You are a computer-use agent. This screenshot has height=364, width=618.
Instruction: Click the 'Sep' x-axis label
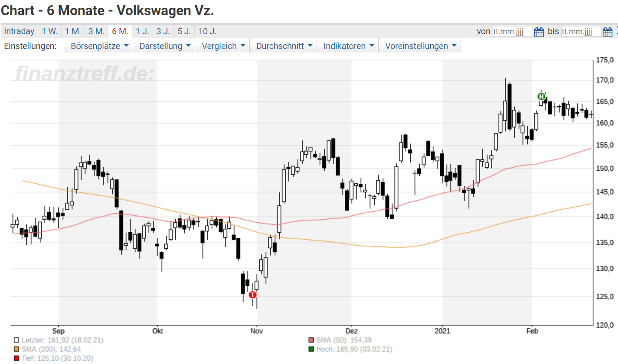click(x=58, y=331)
